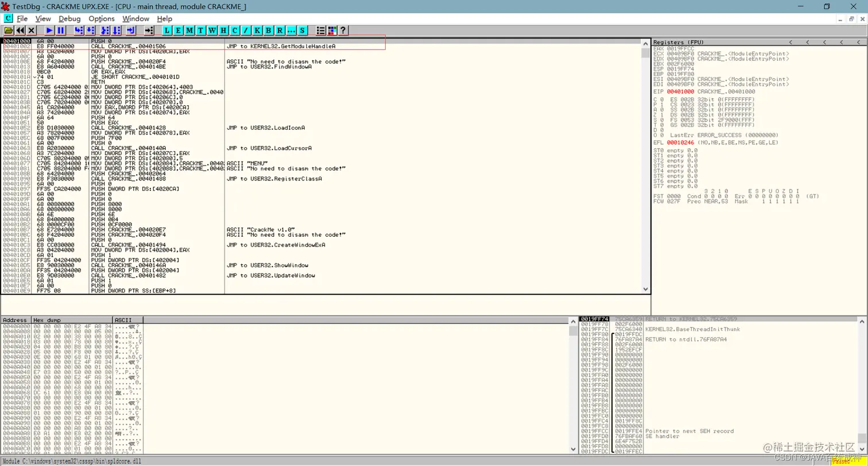Click the Go to address arrow icon

(x=149, y=30)
